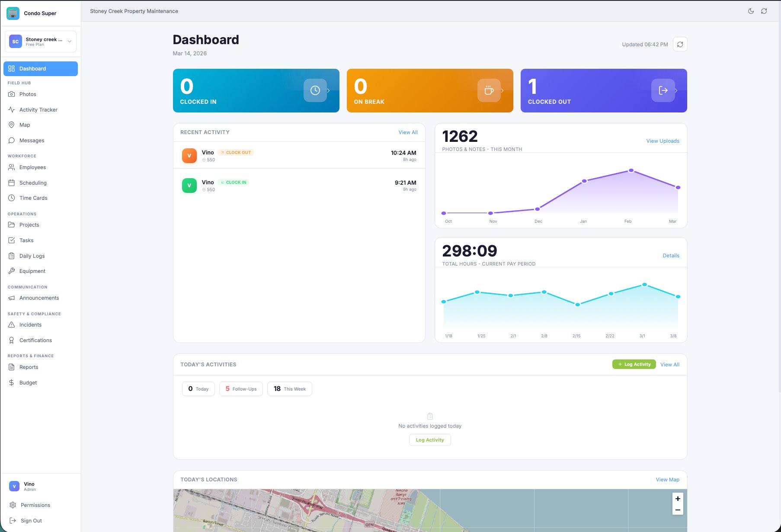781x532 pixels.
Task: Click clock icon on Clocked In card
Action: (315, 90)
